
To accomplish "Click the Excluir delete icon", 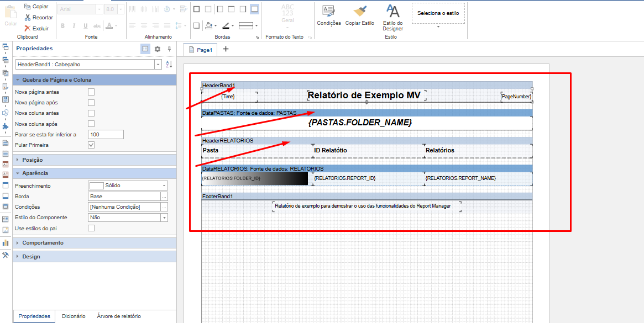I will click(27, 28).
